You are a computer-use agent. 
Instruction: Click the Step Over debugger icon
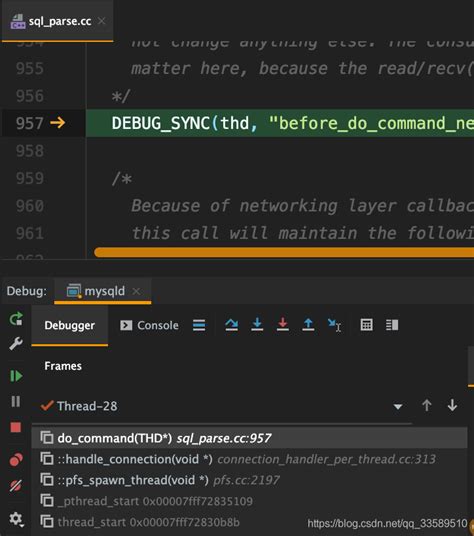click(231, 324)
